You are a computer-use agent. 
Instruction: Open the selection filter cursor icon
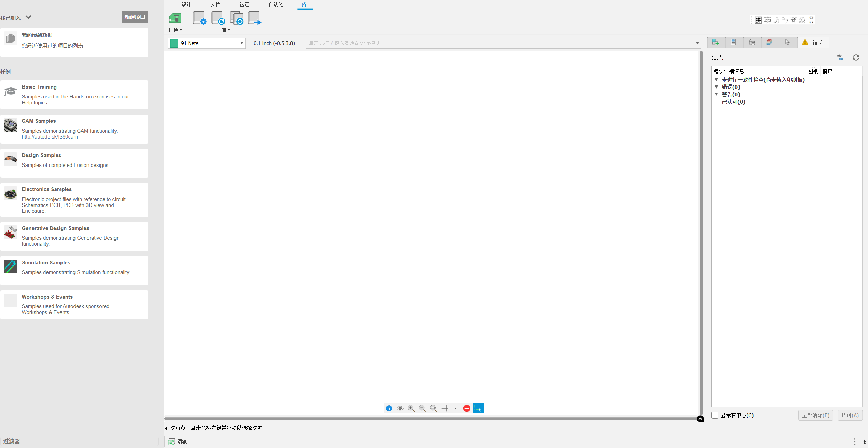787,42
